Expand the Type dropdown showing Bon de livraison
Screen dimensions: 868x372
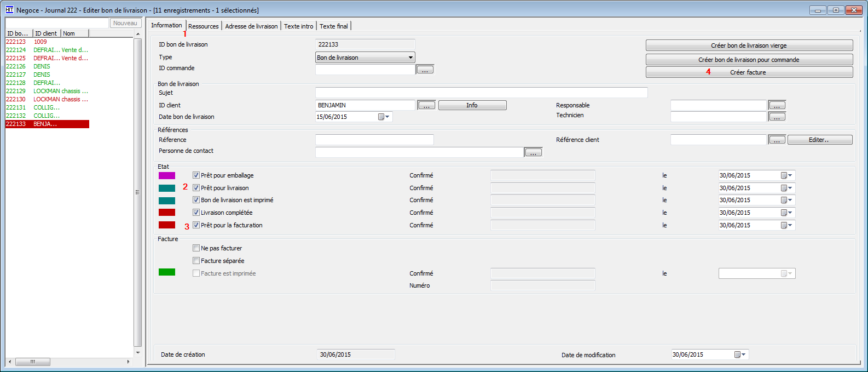click(410, 58)
